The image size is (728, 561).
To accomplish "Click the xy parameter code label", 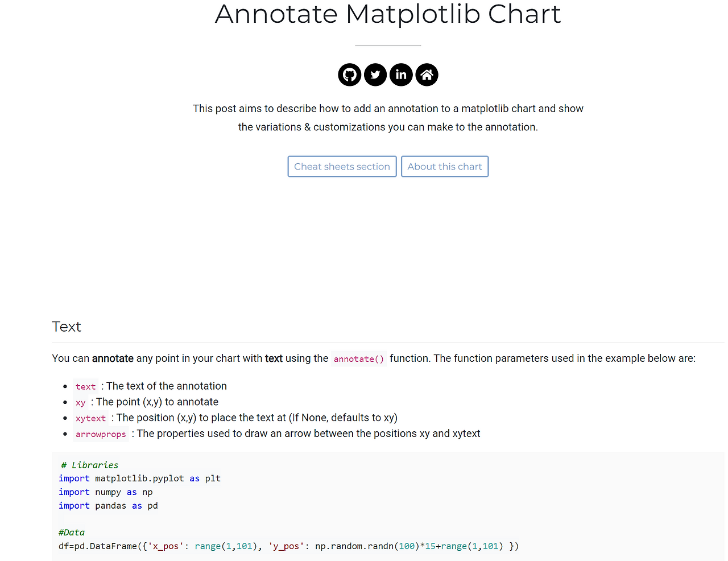I will pos(81,403).
